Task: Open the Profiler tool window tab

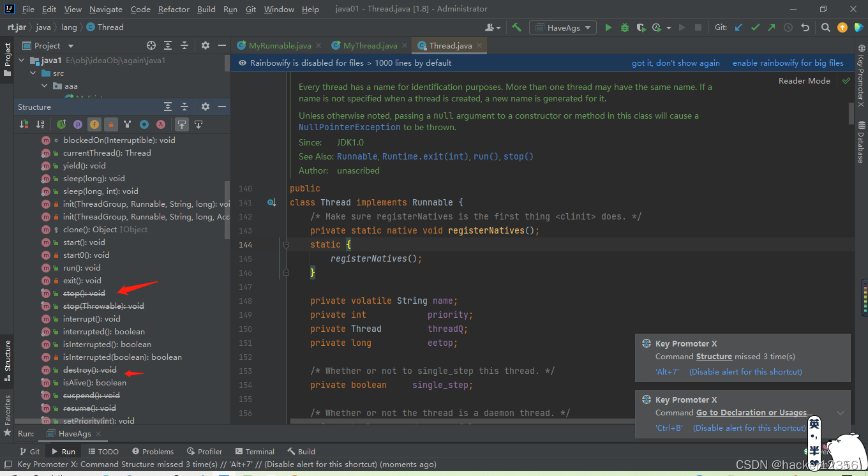Action: point(204,451)
